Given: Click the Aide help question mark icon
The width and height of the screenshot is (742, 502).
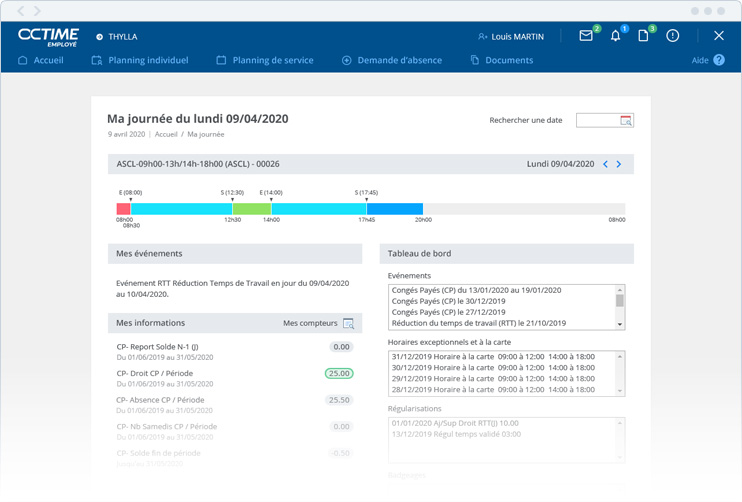Looking at the screenshot, I should (719, 60).
